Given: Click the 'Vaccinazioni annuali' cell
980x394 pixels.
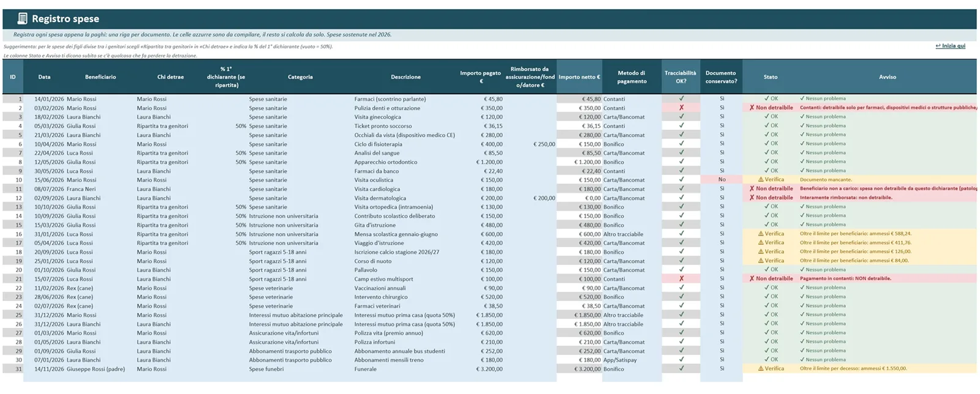Looking at the screenshot, I should (380, 288).
